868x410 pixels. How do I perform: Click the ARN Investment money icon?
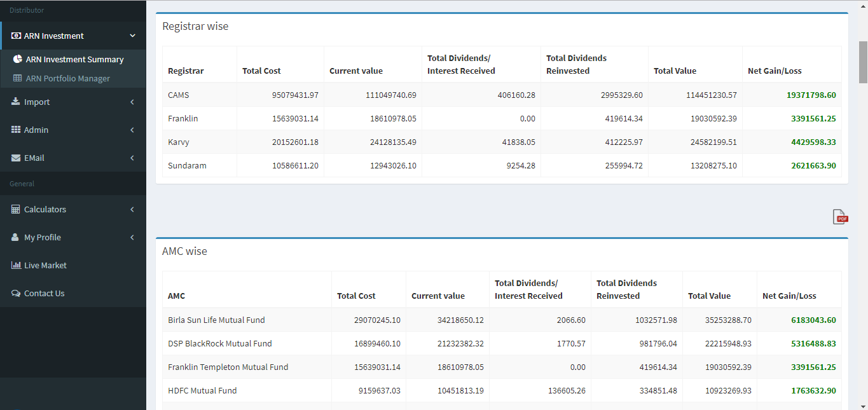[16, 36]
